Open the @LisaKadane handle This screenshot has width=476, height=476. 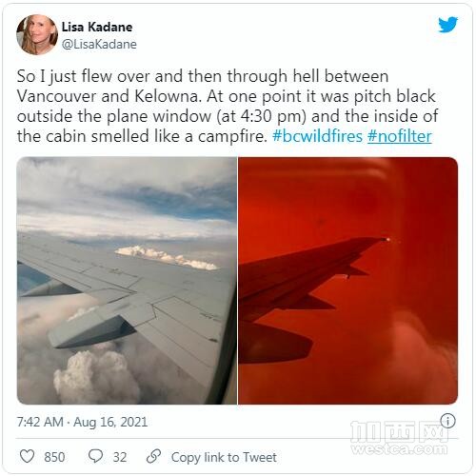99,44
